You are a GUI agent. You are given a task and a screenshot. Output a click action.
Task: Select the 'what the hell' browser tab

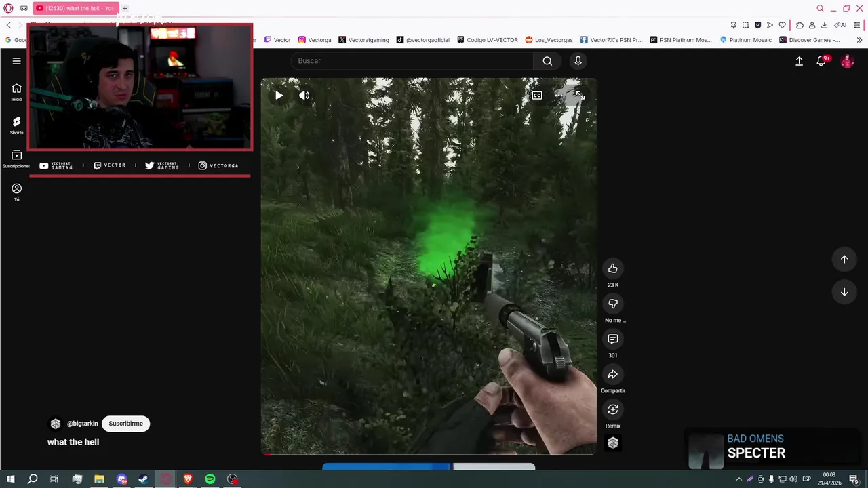tap(75, 8)
